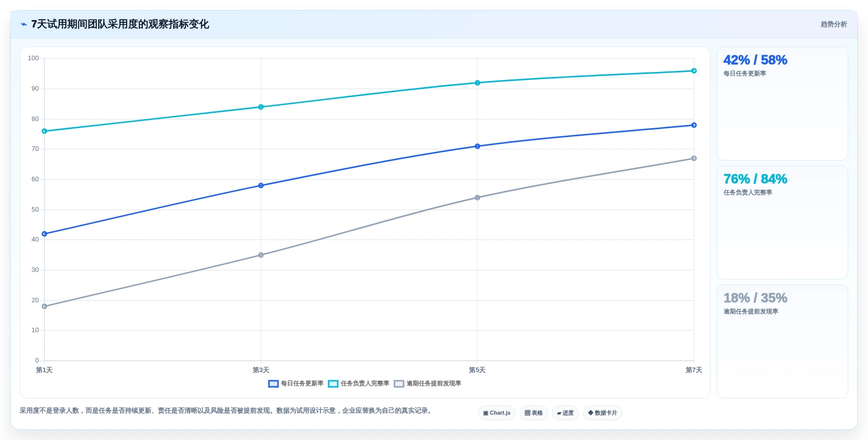Click the gray data point at 第7天 (67)

pyautogui.click(x=694, y=158)
